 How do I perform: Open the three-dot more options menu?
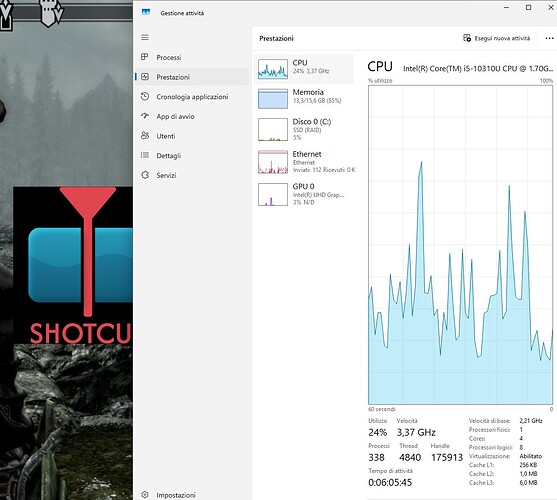click(549, 38)
